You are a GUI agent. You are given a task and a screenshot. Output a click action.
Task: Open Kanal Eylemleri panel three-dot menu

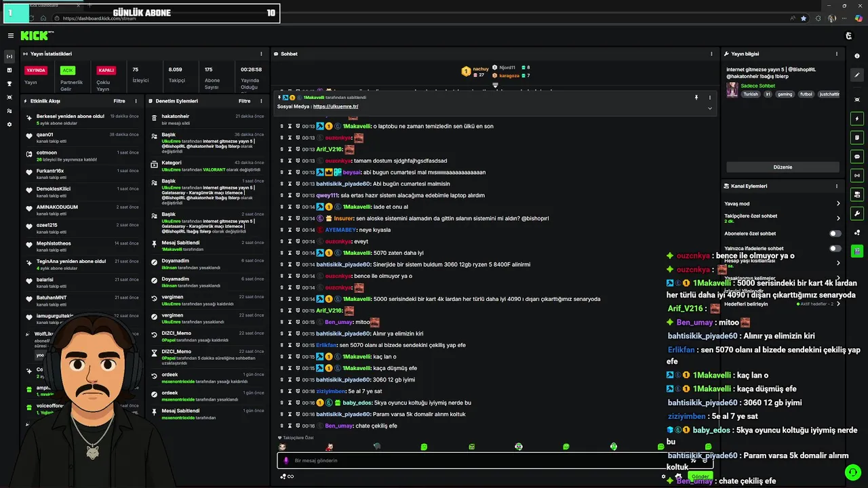(x=837, y=186)
